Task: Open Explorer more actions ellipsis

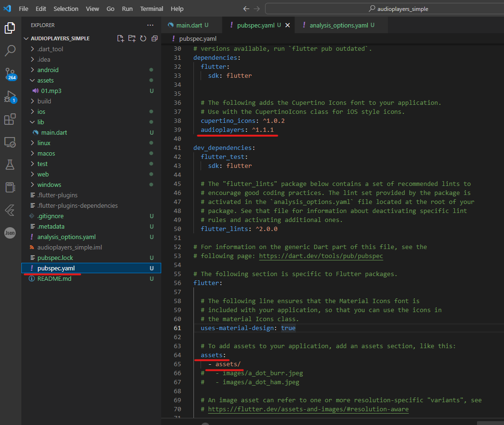Action: 150,25
